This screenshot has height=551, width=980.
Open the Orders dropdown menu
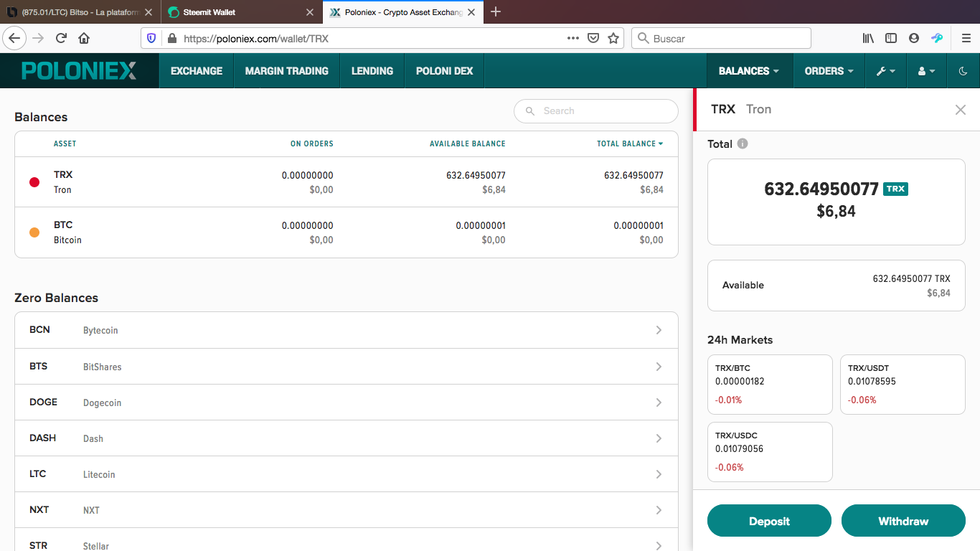(829, 71)
